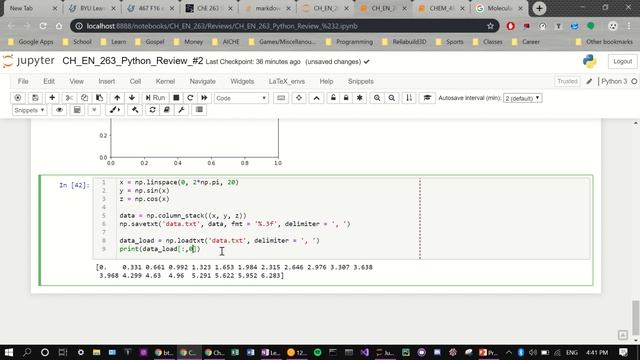Bookmark this page with the star icon

point(490,26)
